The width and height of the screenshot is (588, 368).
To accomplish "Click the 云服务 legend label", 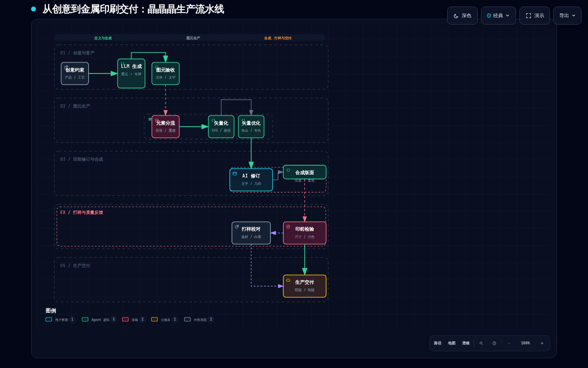I will click(x=165, y=320).
